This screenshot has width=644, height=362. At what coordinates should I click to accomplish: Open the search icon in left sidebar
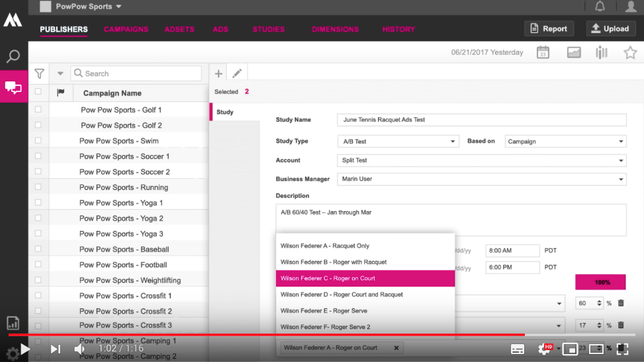[13, 56]
